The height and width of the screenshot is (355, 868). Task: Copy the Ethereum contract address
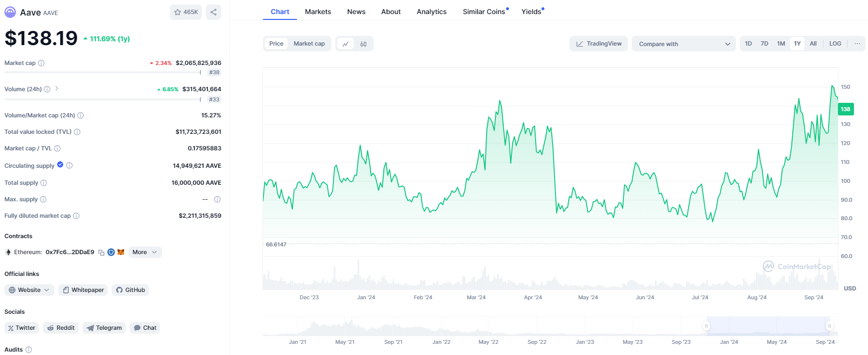101,253
